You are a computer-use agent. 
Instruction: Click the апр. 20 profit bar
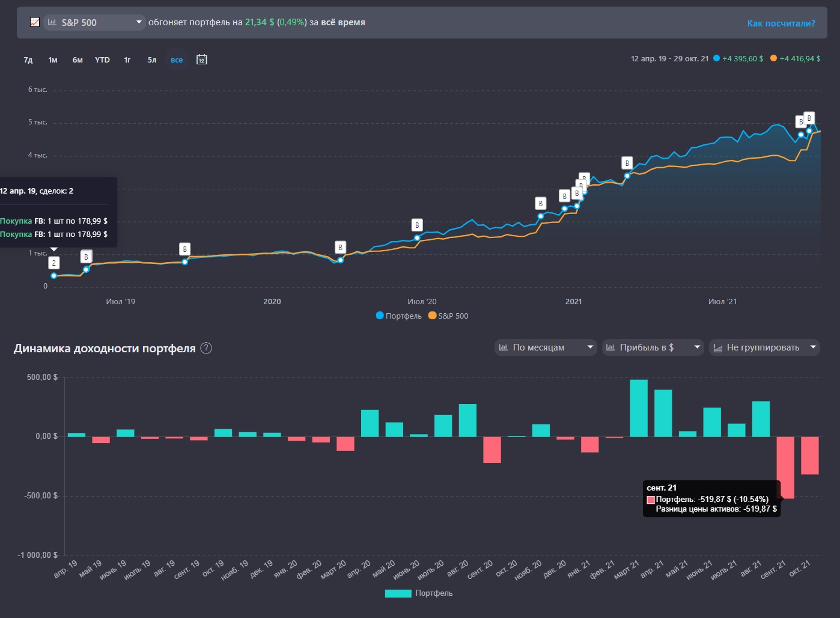[x=370, y=423]
